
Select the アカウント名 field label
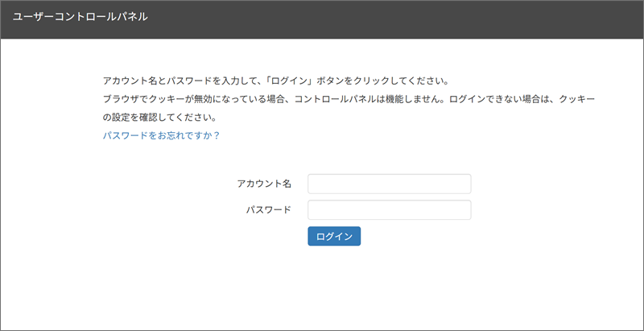point(264,184)
